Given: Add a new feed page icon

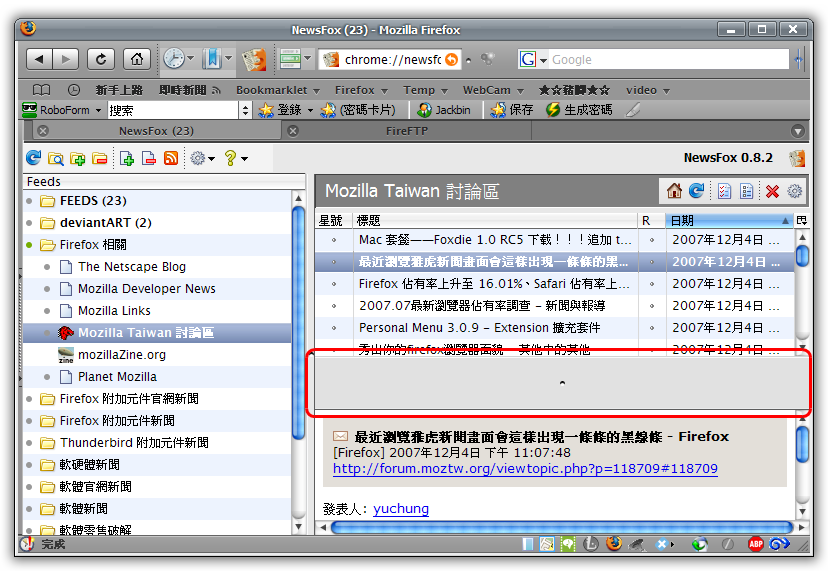Looking at the screenshot, I should (127, 158).
